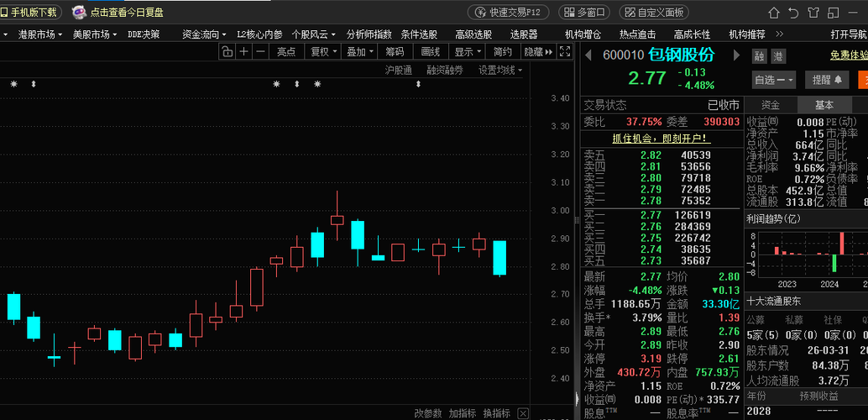Collapse side panel with 隐藏 arrows

[538, 52]
